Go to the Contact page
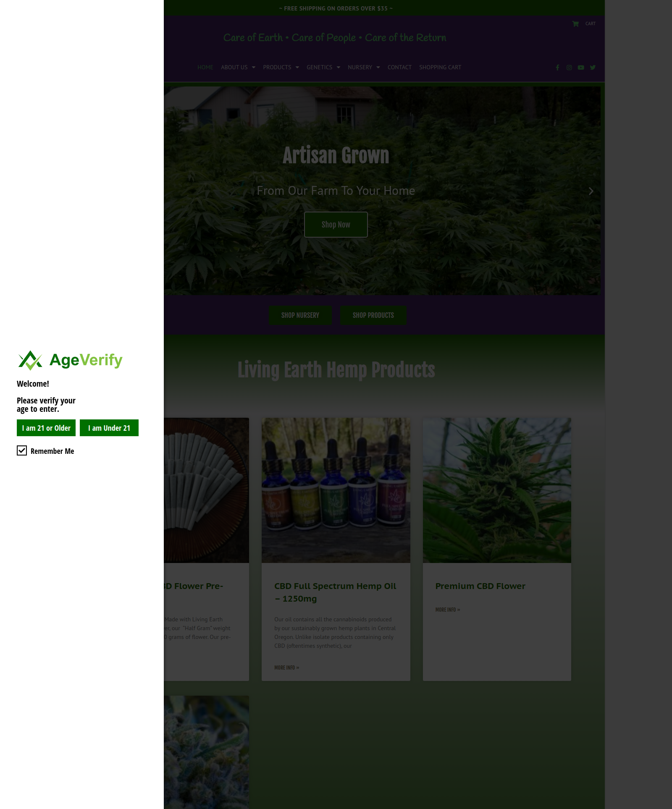 coord(399,68)
